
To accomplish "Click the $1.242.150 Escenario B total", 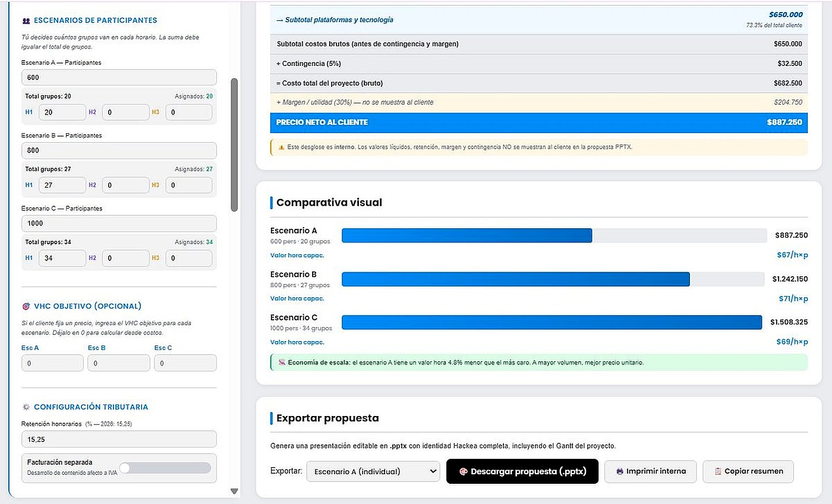I will (x=790, y=279).
